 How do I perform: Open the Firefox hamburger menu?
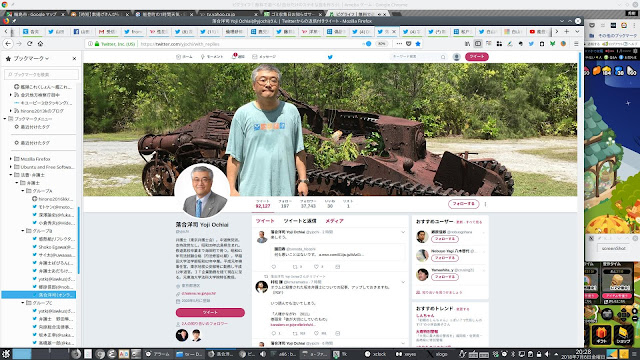(576, 44)
